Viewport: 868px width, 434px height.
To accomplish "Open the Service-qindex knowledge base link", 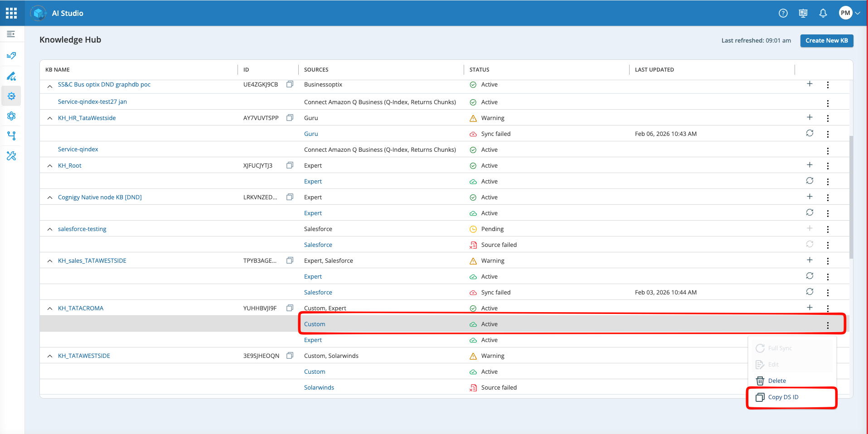I will [x=78, y=149].
